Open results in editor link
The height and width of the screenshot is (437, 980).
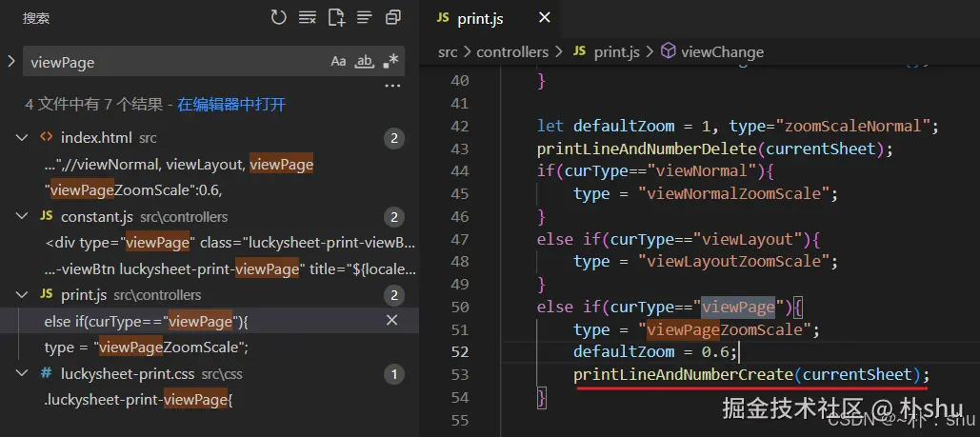pos(231,105)
